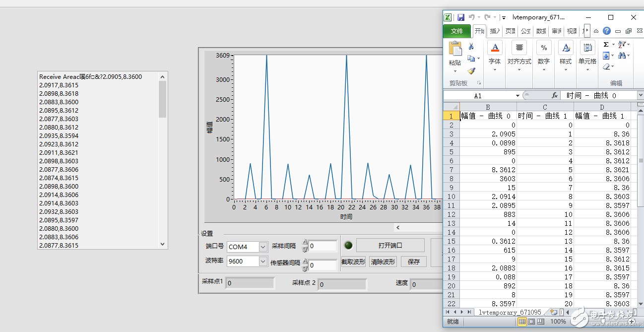Switch to the 公式 (Formulas) ribbon tab
The image size is (644, 332).
pos(525,31)
